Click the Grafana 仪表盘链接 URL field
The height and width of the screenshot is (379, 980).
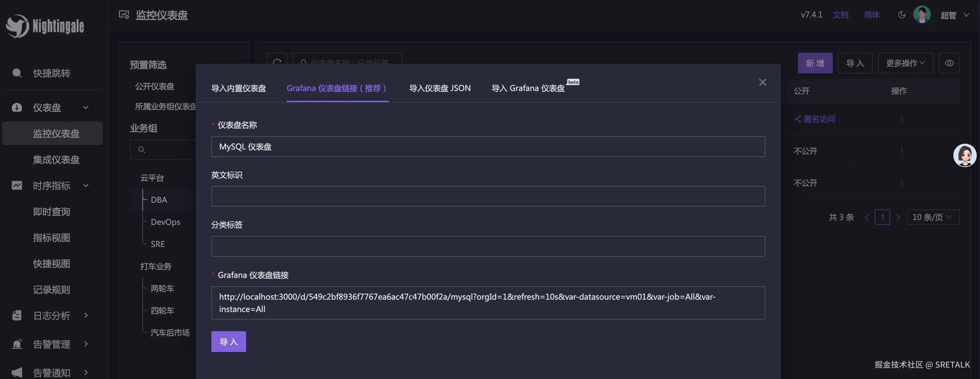[488, 303]
